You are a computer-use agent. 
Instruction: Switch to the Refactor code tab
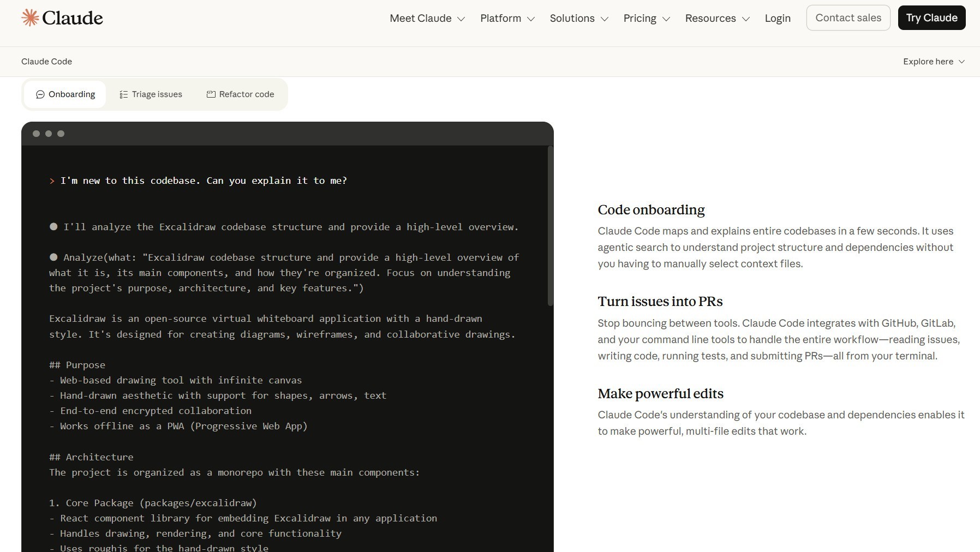[240, 94]
